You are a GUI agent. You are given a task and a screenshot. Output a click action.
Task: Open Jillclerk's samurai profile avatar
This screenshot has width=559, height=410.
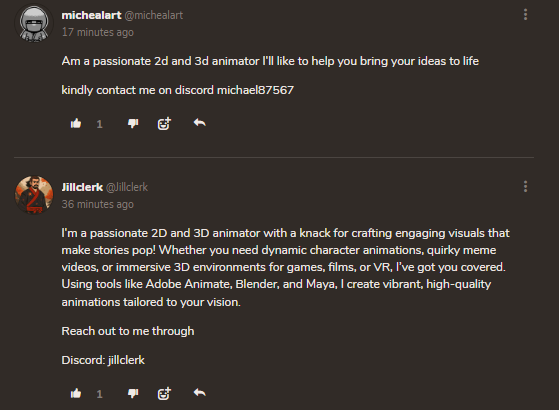[x=34, y=195]
